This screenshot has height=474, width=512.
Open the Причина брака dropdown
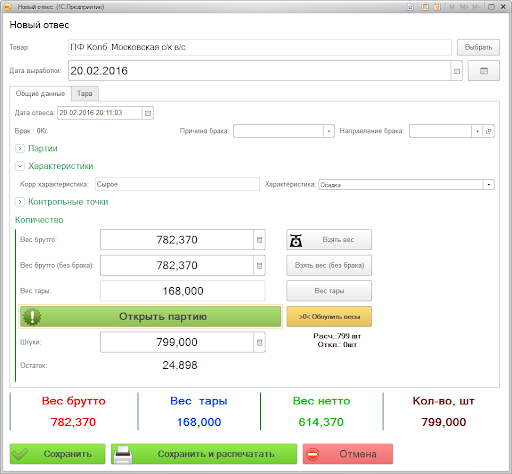click(329, 131)
